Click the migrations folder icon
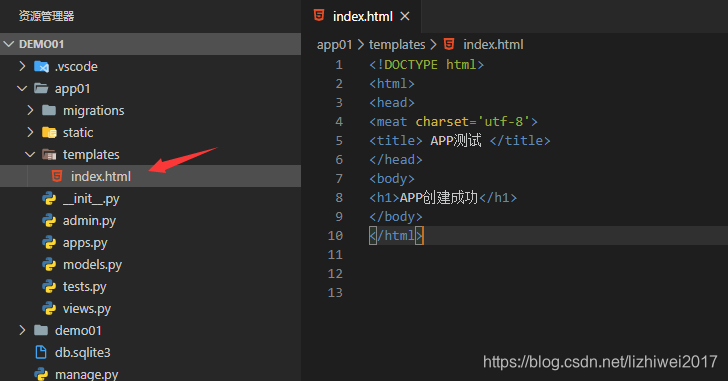Image resolution: width=728 pixels, height=381 pixels. pos(49,110)
